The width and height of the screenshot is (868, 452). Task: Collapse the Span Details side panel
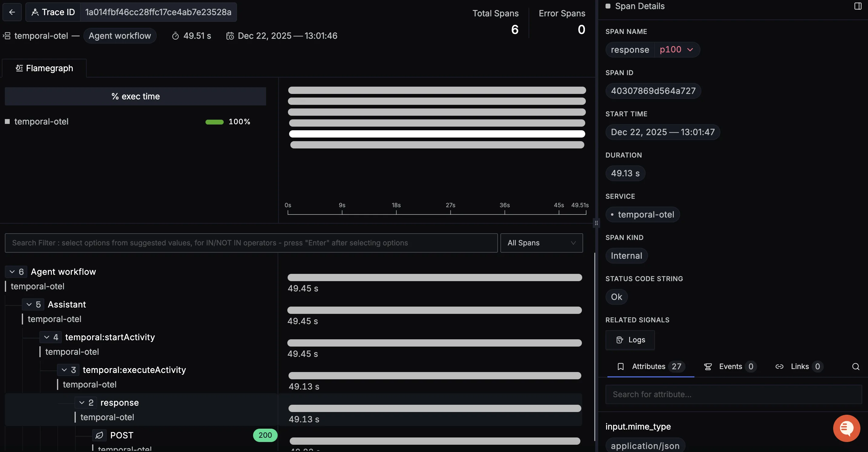pos(858,6)
